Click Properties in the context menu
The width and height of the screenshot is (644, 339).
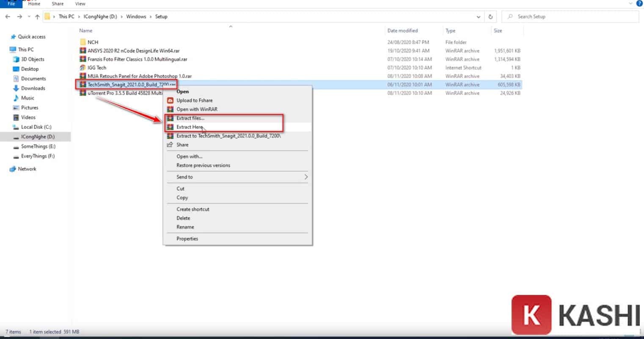pyautogui.click(x=187, y=239)
